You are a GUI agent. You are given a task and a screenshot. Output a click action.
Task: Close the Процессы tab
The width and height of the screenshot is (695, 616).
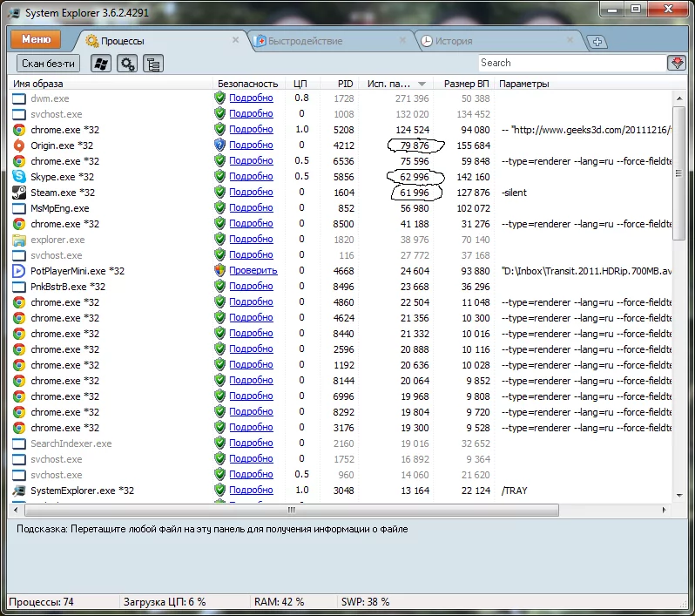pyautogui.click(x=235, y=40)
